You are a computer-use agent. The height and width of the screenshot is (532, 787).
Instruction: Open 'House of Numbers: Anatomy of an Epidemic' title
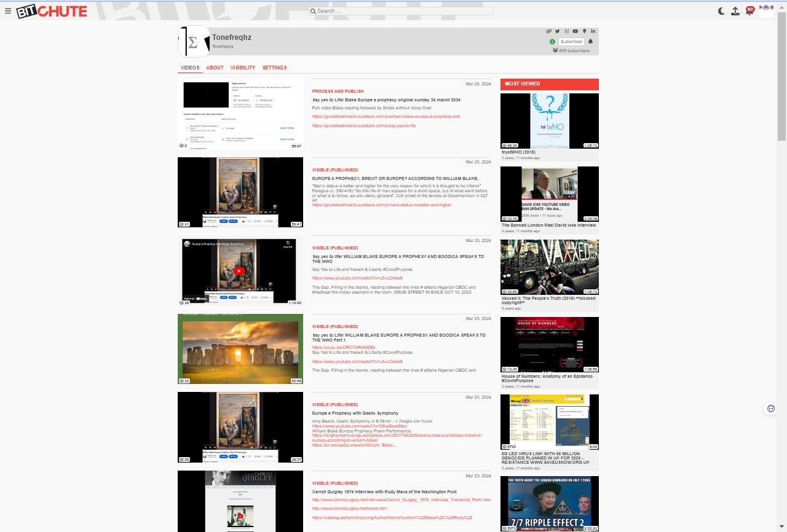547,378
